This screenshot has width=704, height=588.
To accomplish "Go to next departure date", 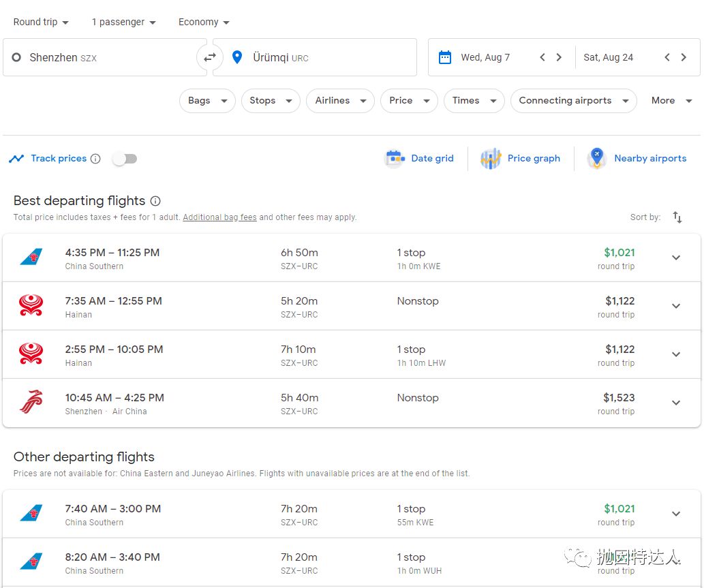I will pyautogui.click(x=559, y=57).
